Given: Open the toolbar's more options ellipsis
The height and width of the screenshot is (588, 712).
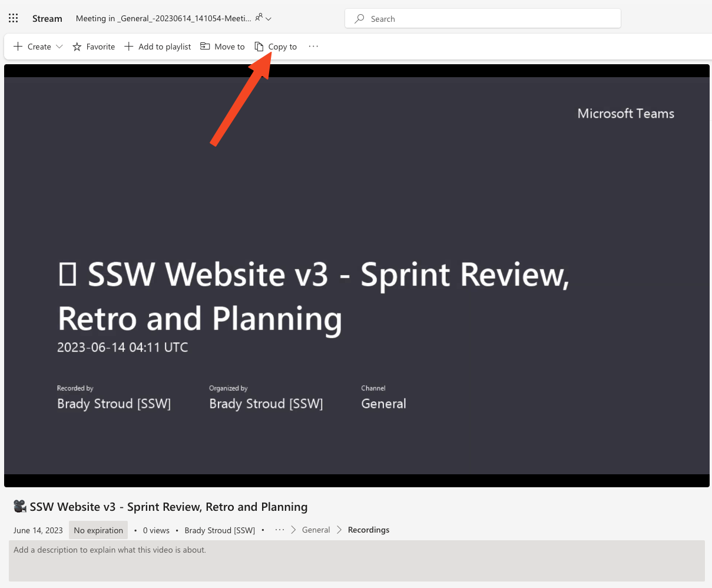Looking at the screenshot, I should 313,47.
